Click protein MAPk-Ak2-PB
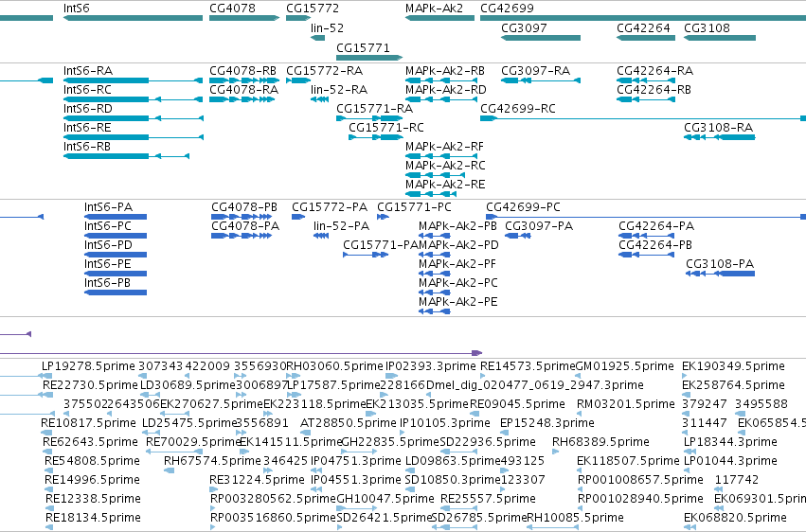The height and width of the screenshot is (532, 806). (457, 226)
